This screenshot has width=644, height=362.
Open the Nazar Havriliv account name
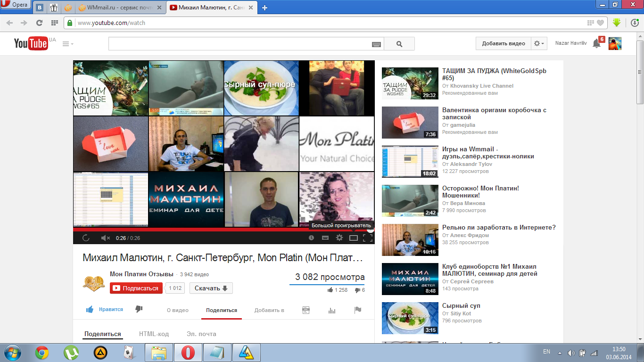click(571, 43)
